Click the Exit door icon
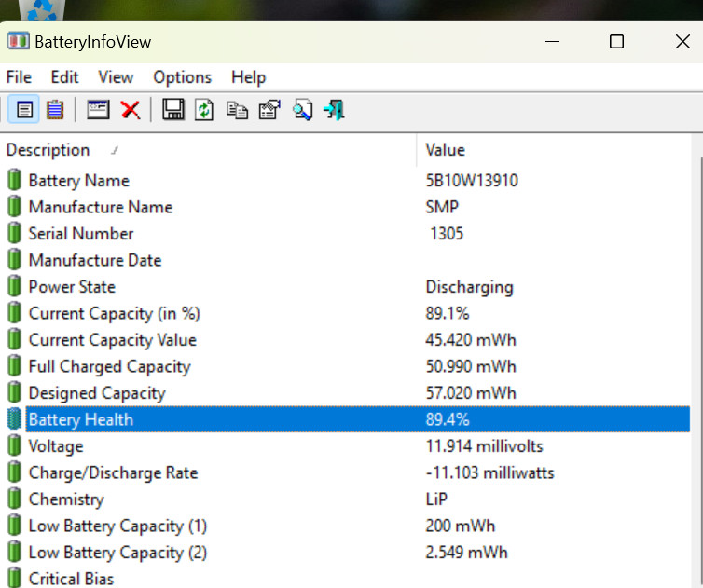This screenshot has height=588, width=703. click(334, 110)
